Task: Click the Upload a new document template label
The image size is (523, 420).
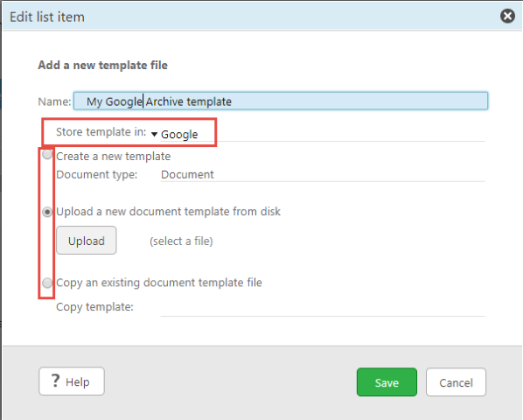Action: click(169, 212)
